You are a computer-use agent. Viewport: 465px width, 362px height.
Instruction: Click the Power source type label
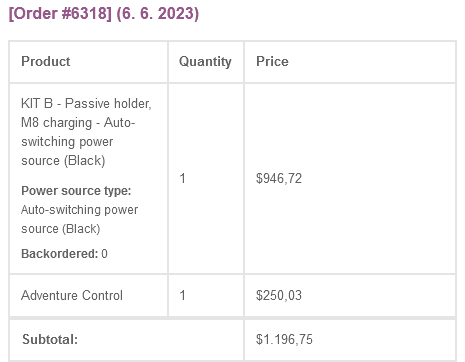point(76,191)
